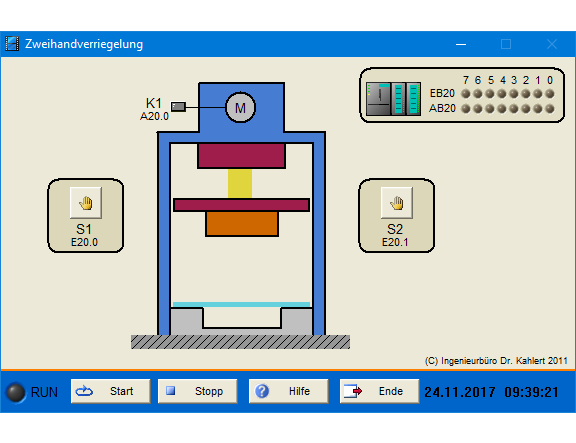The width and height of the screenshot is (576, 443).
Task: Minimize the Zweihandverriegelung window
Action: [x=461, y=44]
